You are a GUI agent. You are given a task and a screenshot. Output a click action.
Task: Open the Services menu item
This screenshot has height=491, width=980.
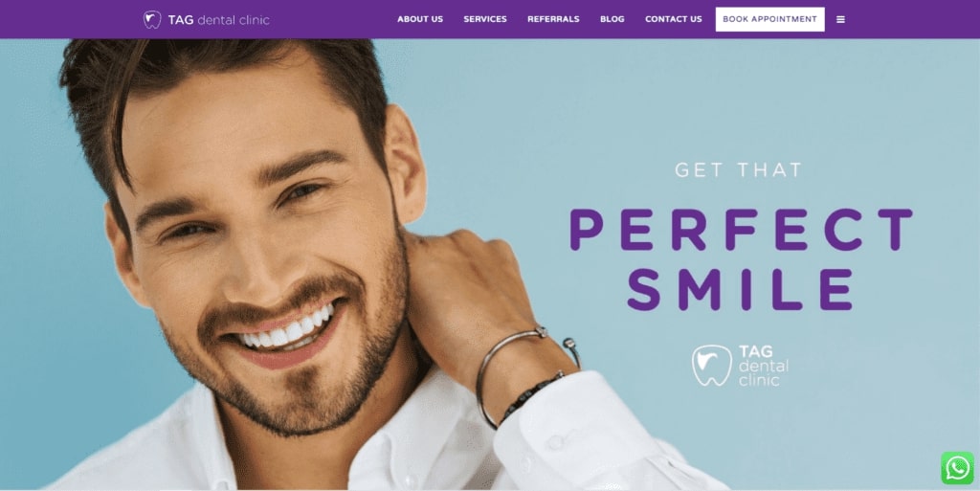click(485, 19)
